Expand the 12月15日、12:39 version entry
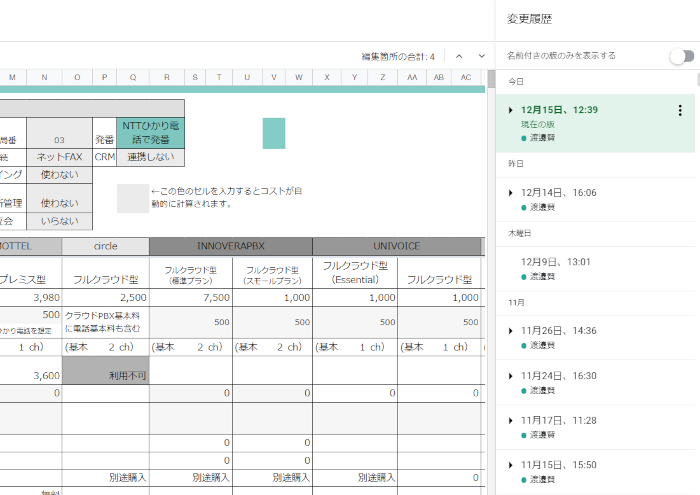Viewport: 700px width, 495px height. 511,110
